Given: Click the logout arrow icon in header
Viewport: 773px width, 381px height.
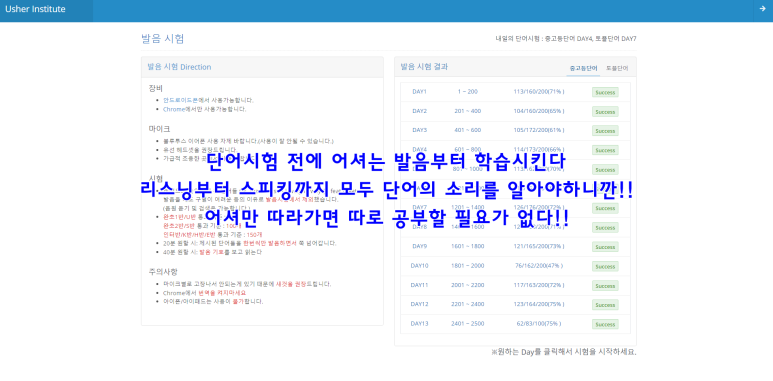Looking at the screenshot, I should click(762, 8).
